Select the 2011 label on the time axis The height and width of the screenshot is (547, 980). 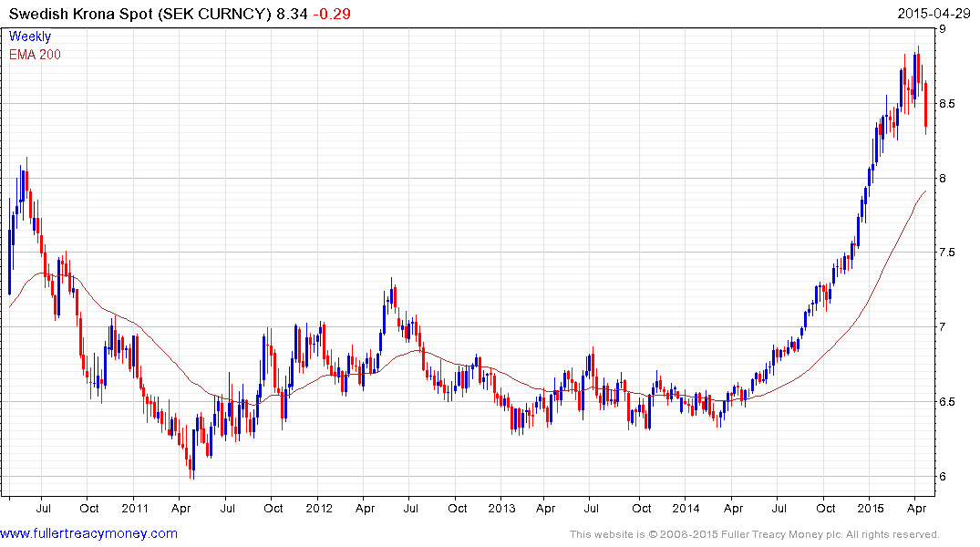coord(134,508)
